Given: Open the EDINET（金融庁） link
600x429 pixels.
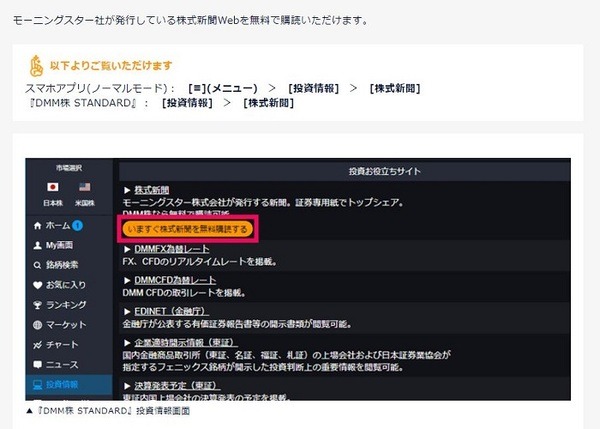Looking at the screenshot, I should click(171, 312).
